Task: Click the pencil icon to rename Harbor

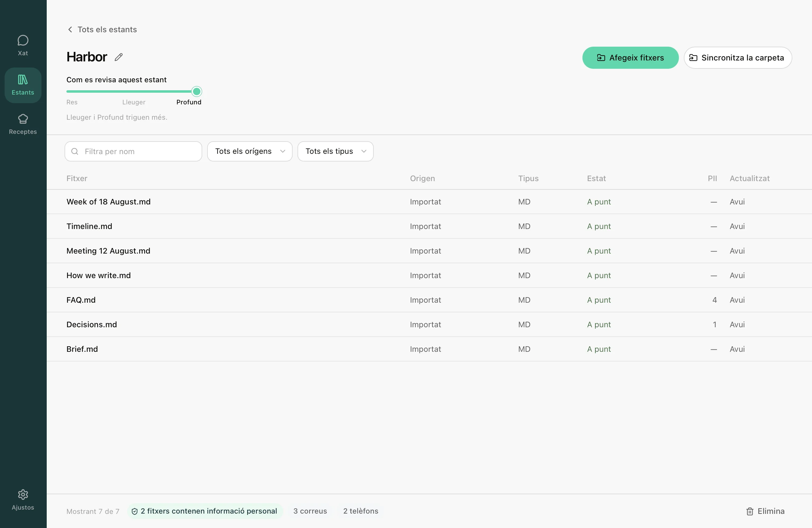Action: [119, 57]
